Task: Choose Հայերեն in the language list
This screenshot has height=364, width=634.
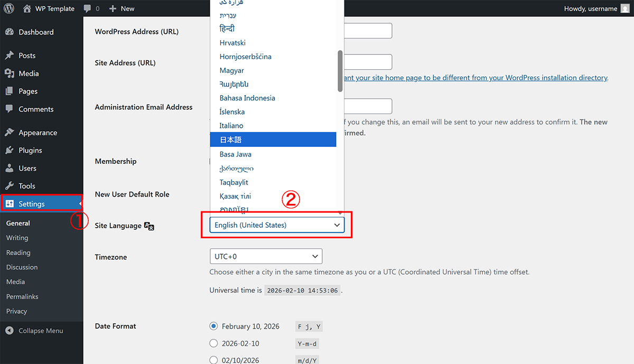Action: (234, 84)
